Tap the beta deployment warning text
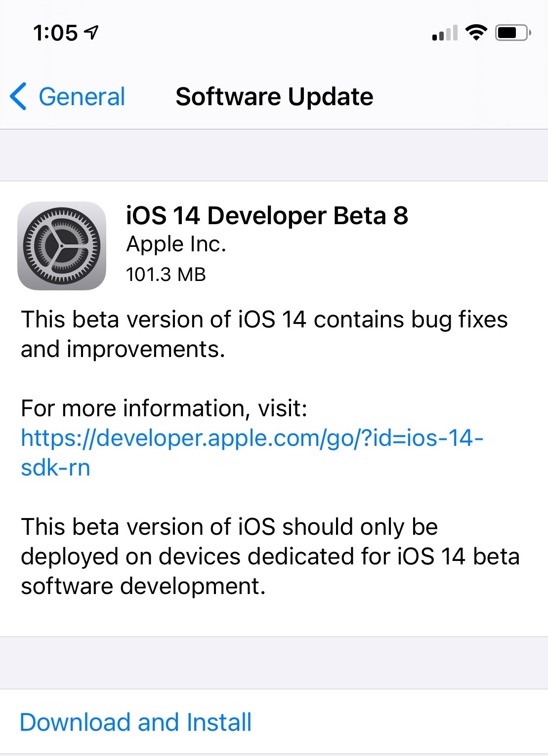The height and width of the screenshot is (756, 548). [269, 556]
